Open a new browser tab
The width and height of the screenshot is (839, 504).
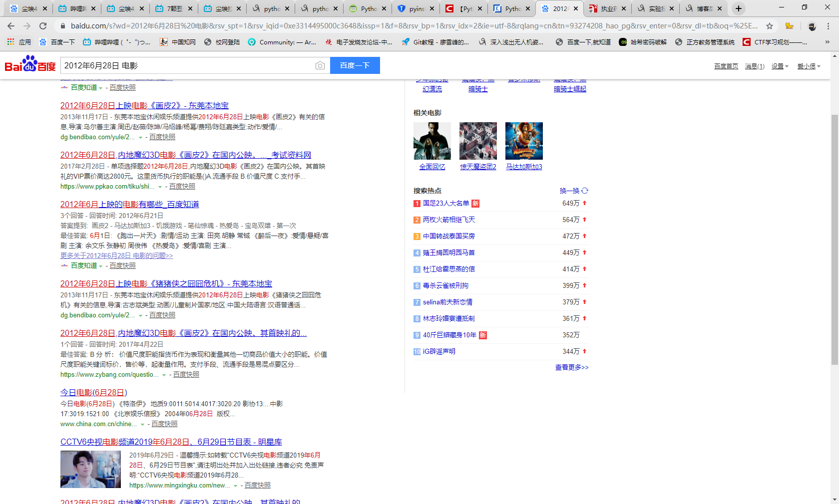point(739,8)
